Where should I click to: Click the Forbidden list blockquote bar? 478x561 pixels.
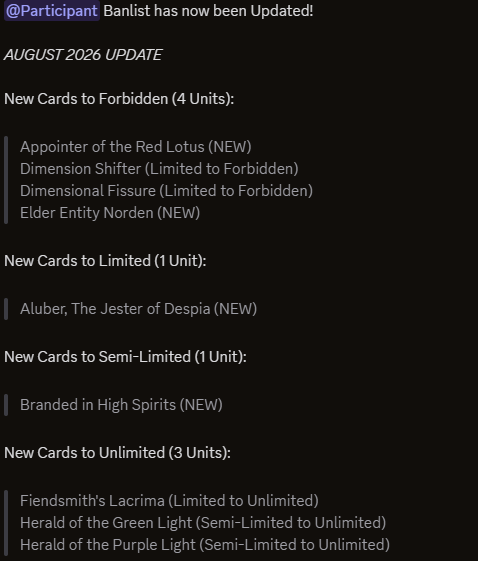(6, 180)
